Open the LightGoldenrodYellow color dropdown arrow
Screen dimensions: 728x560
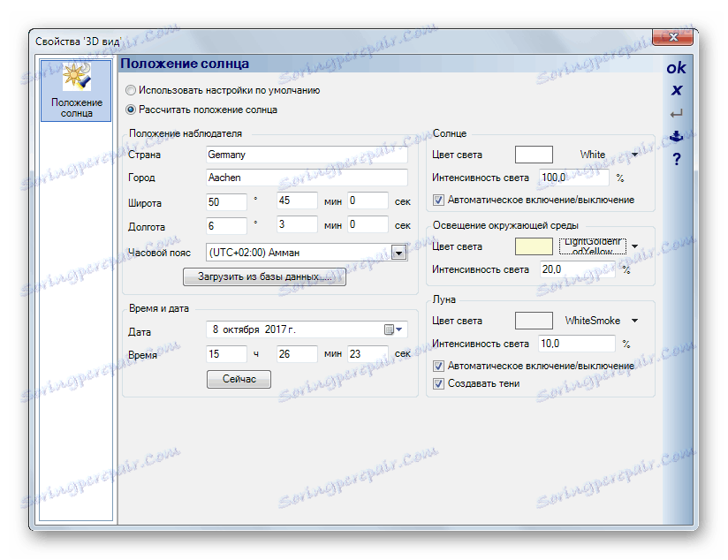[x=634, y=246]
